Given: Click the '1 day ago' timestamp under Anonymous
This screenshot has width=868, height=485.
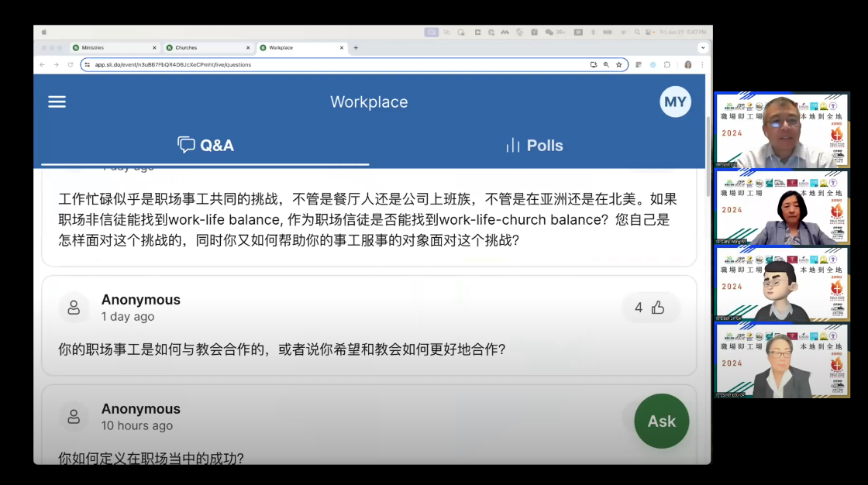Looking at the screenshot, I should point(128,317).
